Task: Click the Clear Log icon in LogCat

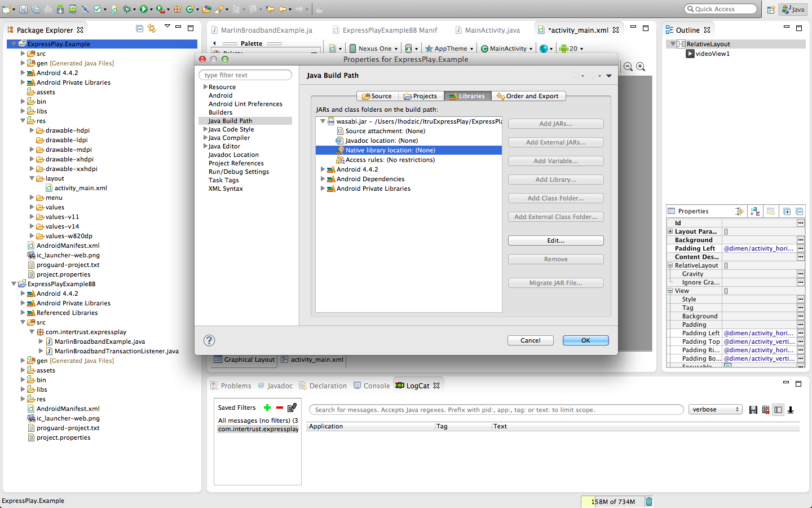Action: 766,410
